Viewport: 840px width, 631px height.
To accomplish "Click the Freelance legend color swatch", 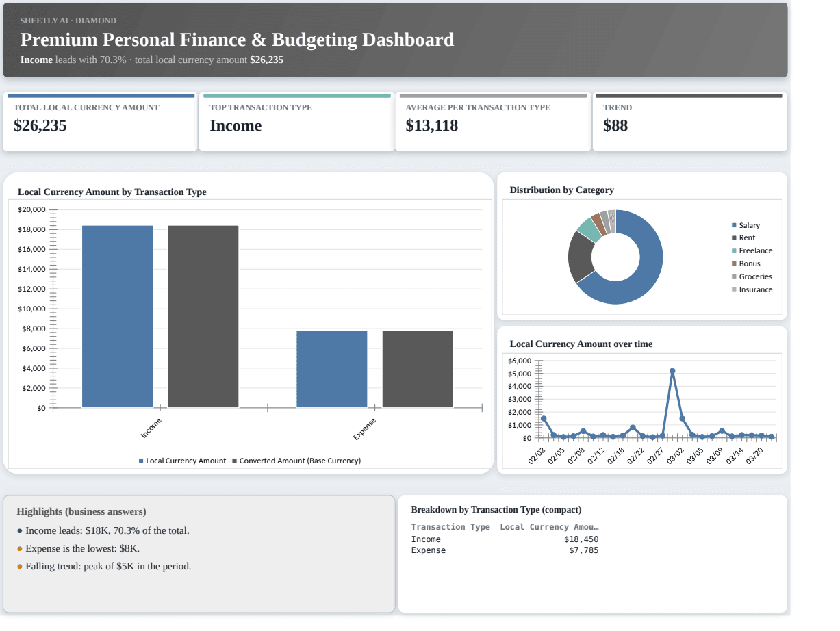I will 735,250.
